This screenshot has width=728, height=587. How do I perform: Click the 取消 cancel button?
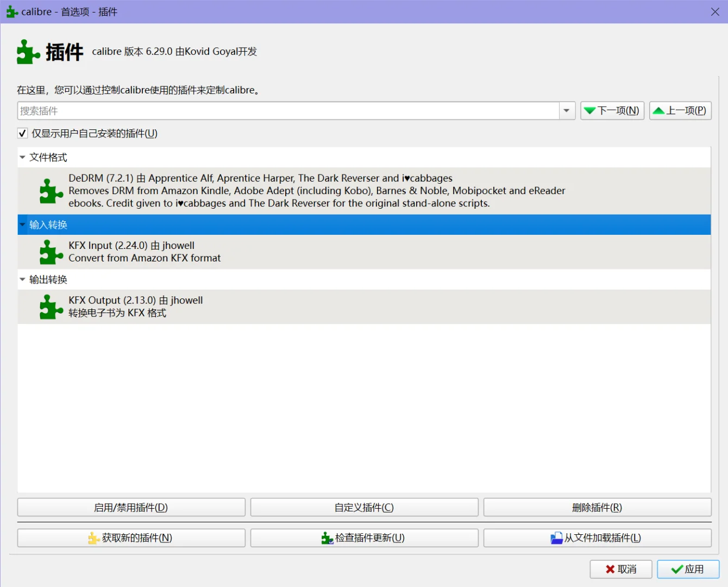pos(621,569)
